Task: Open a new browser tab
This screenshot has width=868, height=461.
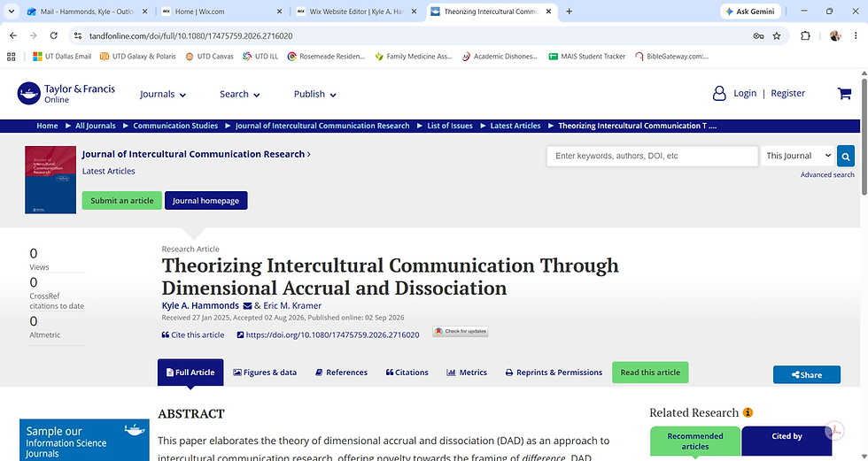Action: [x=569, y=11]
